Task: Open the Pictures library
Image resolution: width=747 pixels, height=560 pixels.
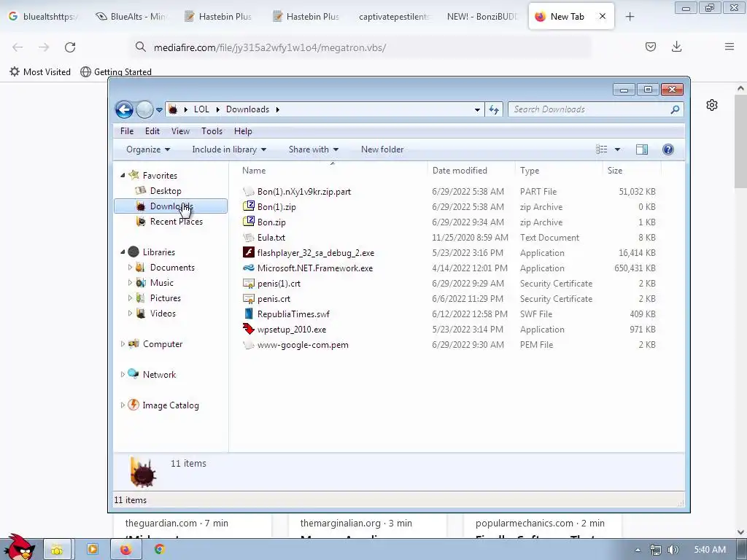Action: coord(166,298)
